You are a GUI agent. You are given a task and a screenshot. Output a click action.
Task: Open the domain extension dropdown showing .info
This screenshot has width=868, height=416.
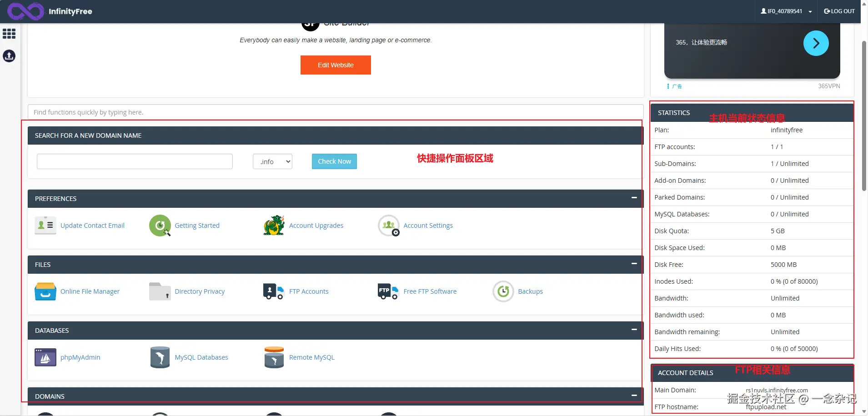tap(272, 161)
